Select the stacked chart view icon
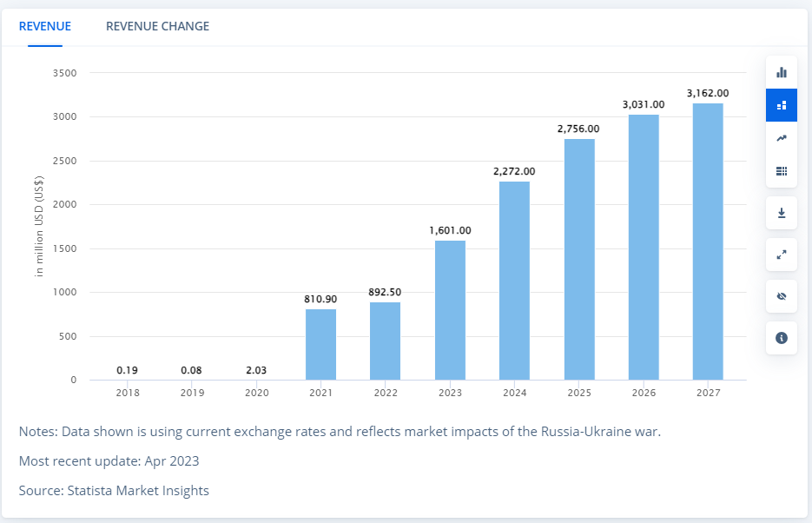The image size is (812, 523). (x=782, y=105)
